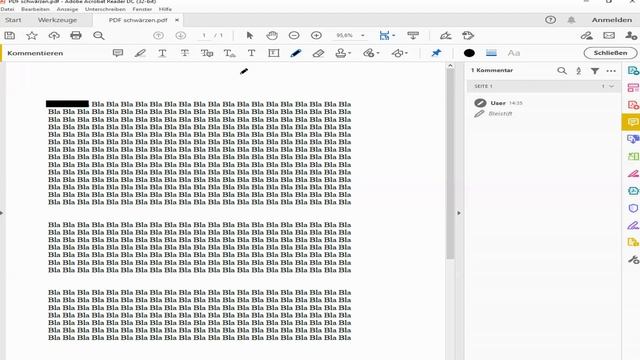This screenshot has height=360, width=640.
Task: Filter comments with funnel icon
Action: point(595,71)
